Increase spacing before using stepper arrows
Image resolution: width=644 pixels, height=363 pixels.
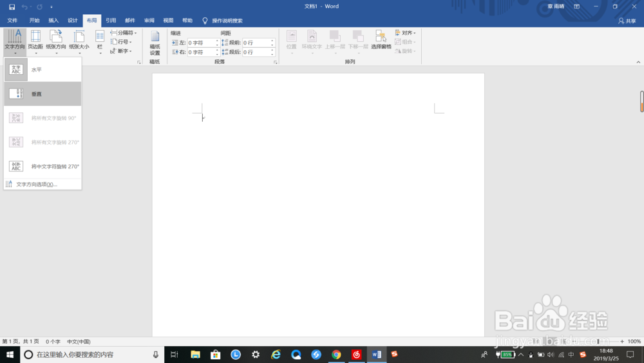pyautogui.click(x=272, y=41)
